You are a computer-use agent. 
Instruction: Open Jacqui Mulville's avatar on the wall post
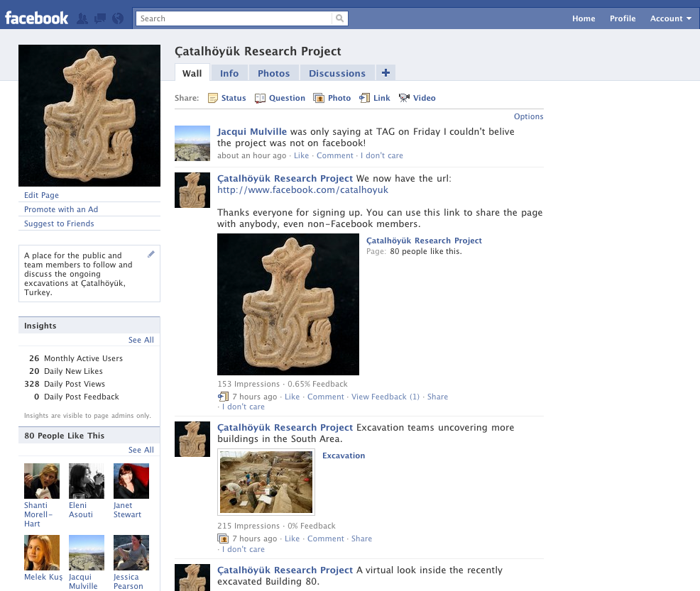click(192, 143)
